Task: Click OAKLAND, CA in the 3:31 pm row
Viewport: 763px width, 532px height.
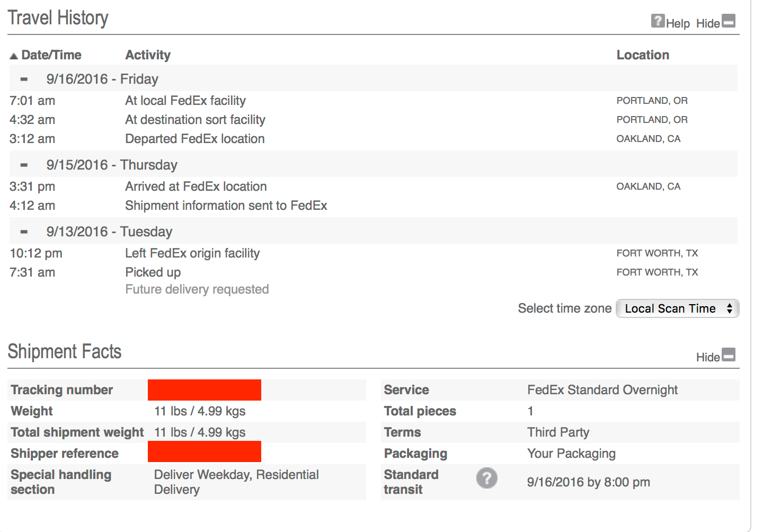Action: (x=649, y=187)
